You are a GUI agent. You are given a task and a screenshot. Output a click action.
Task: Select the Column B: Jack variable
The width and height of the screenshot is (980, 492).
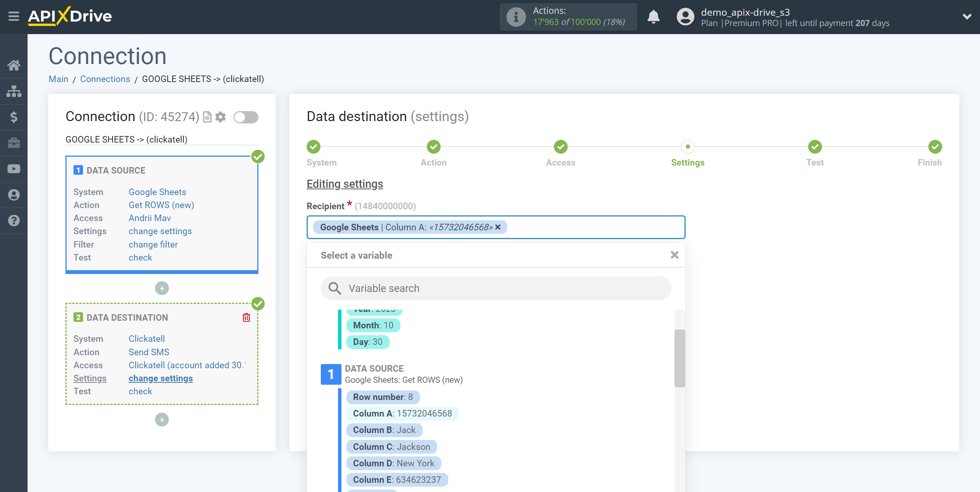(384, 430)
